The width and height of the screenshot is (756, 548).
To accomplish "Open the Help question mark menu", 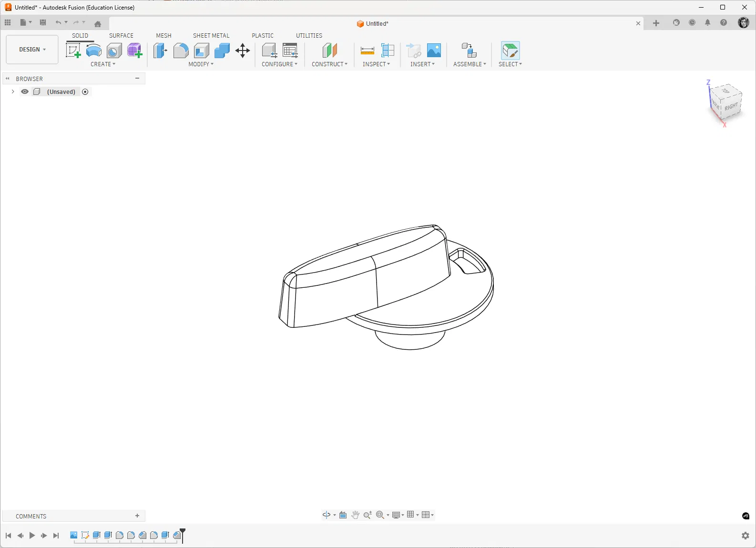I will (724, 22).
